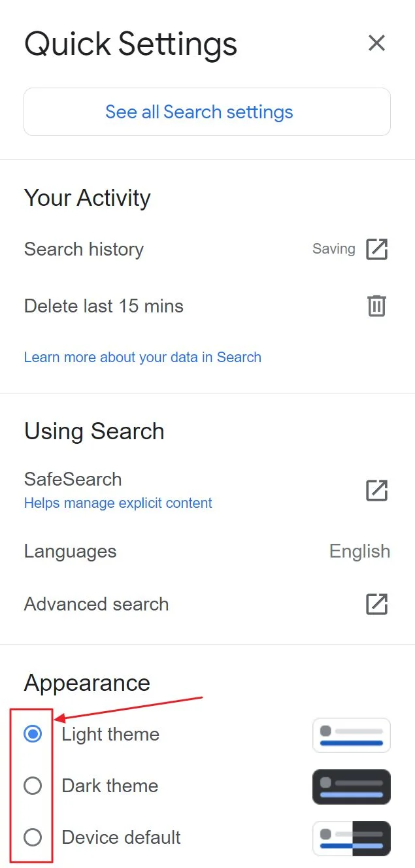Click Helps manage explicit content link
The height and width of the screenshot is (868, 415).
pos(118,503)
